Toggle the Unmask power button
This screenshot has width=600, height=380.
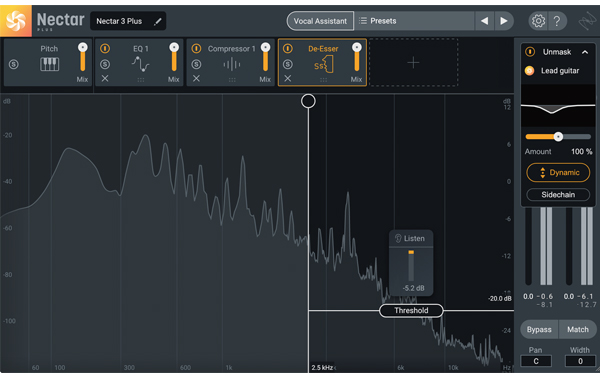click(x=530, y=52)
